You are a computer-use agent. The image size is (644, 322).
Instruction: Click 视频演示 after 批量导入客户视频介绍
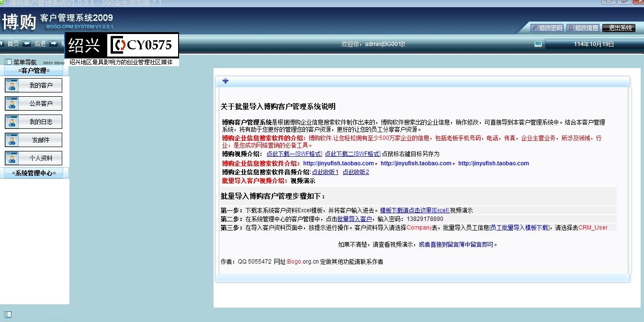click(303, 181)
